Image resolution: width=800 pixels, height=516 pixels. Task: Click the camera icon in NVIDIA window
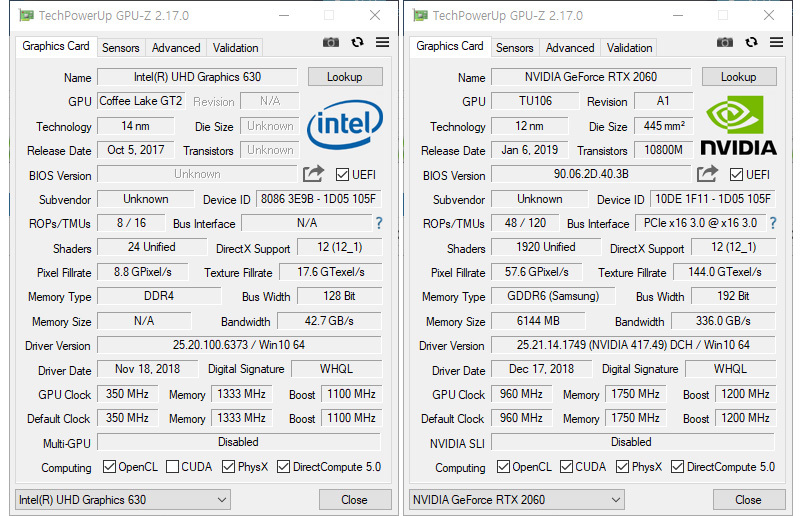[725, 42]
